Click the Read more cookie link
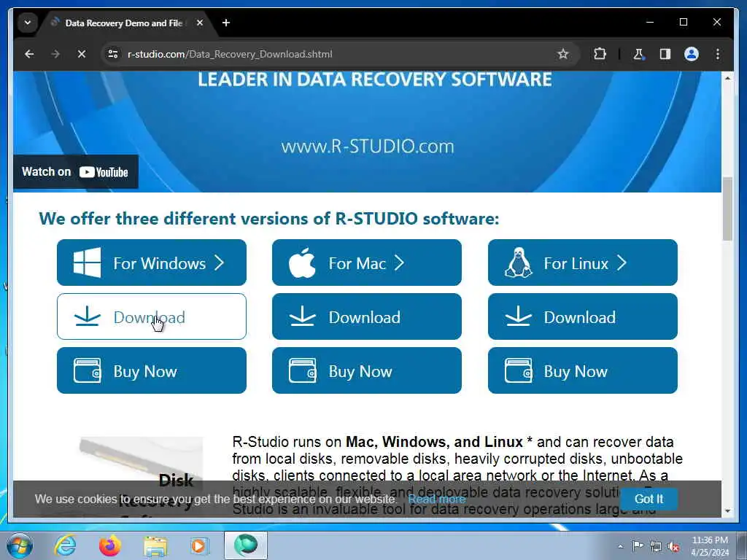The image size is (747, 560). (436, 499)
